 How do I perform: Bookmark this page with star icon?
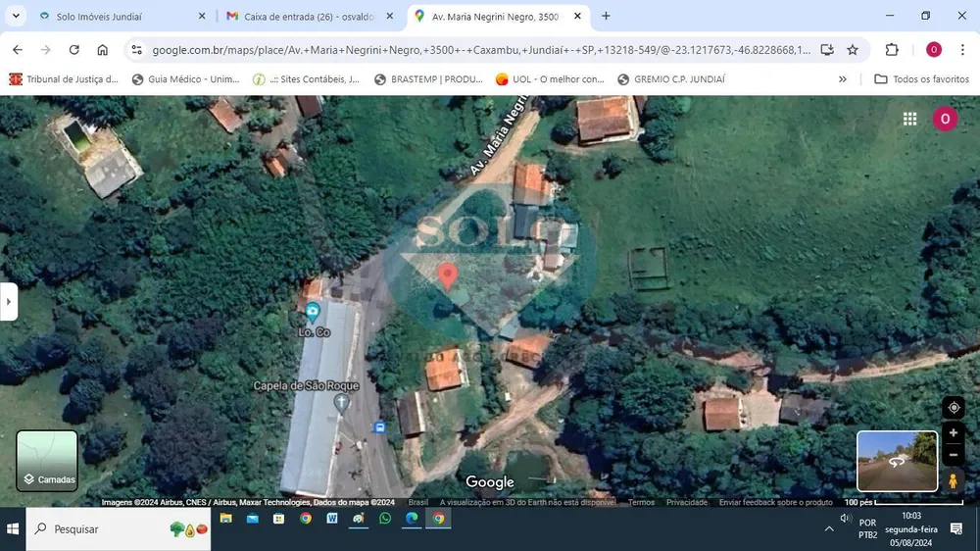[x=853, y=50]
